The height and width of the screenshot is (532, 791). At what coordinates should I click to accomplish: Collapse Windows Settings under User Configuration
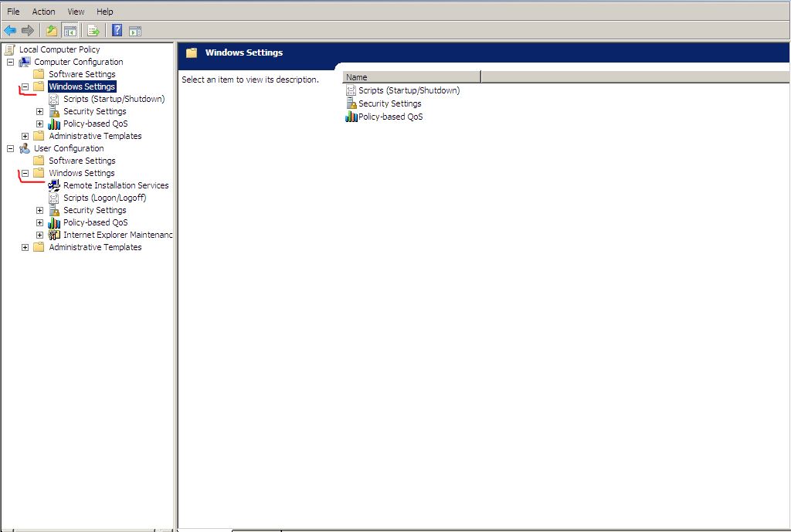[x=25, y=174]
